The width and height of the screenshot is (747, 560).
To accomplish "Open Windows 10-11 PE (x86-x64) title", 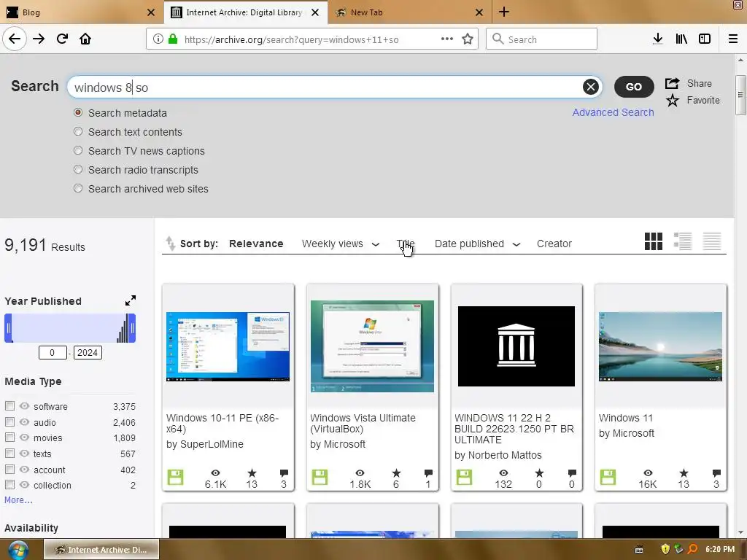I will (222, 424).
